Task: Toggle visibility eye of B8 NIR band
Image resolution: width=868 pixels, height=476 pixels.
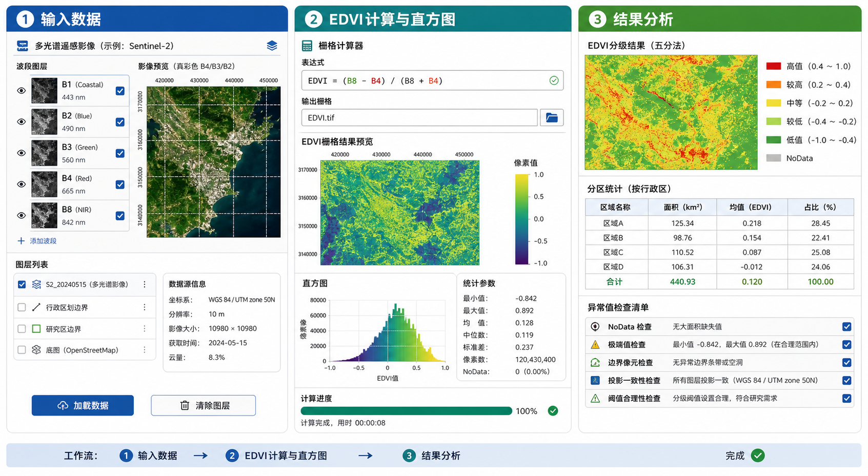Action: 22,216
